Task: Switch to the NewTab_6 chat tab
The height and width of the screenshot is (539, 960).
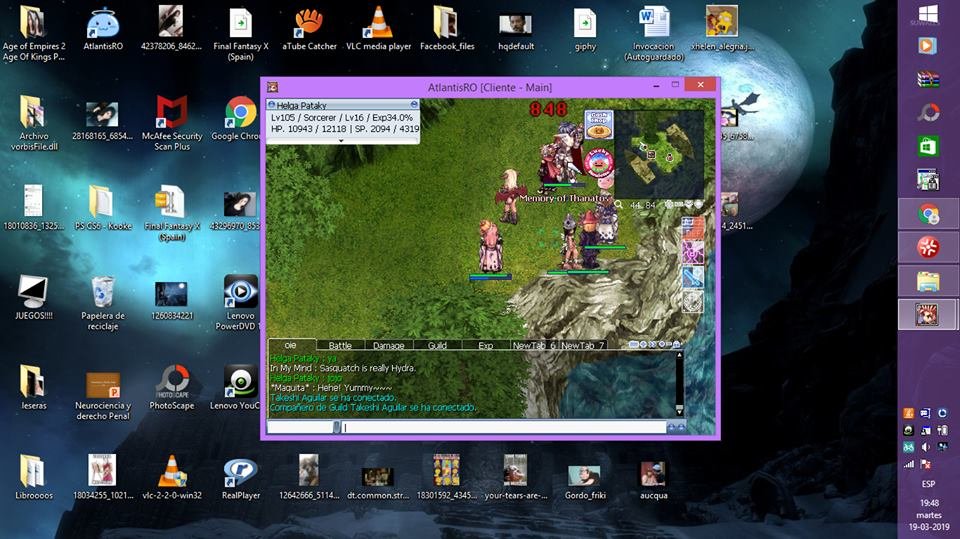Action: click(534, 345)
